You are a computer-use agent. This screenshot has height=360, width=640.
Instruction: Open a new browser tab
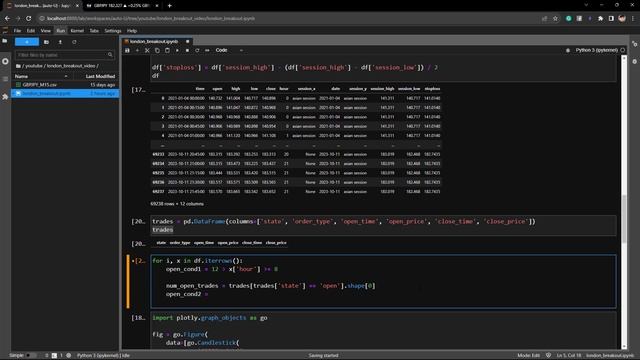[x=169, y=6]
